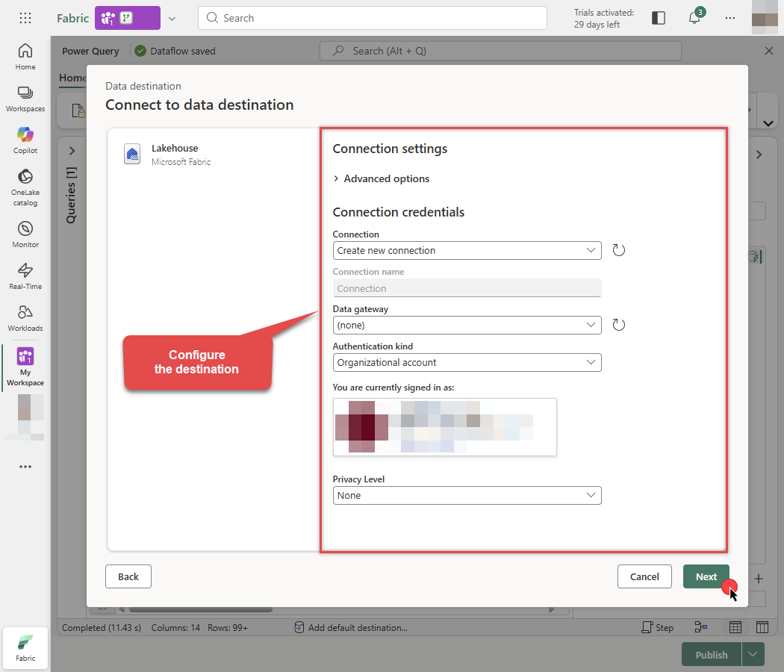
Task: Open the Monitor hub
Action: [25, 234]
